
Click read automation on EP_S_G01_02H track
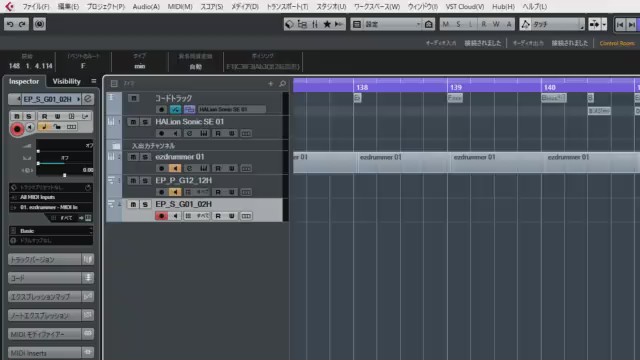point(218,216)
